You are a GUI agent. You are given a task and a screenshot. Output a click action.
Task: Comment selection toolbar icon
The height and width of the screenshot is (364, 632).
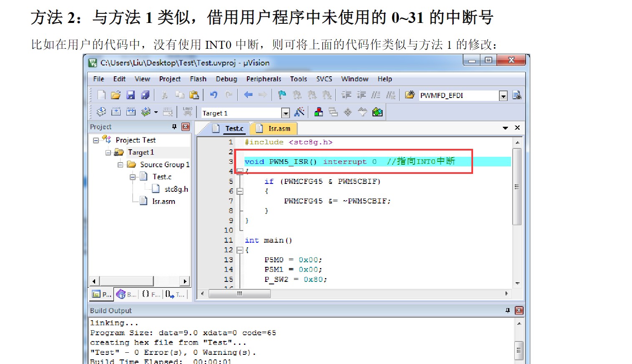[376, 95]
